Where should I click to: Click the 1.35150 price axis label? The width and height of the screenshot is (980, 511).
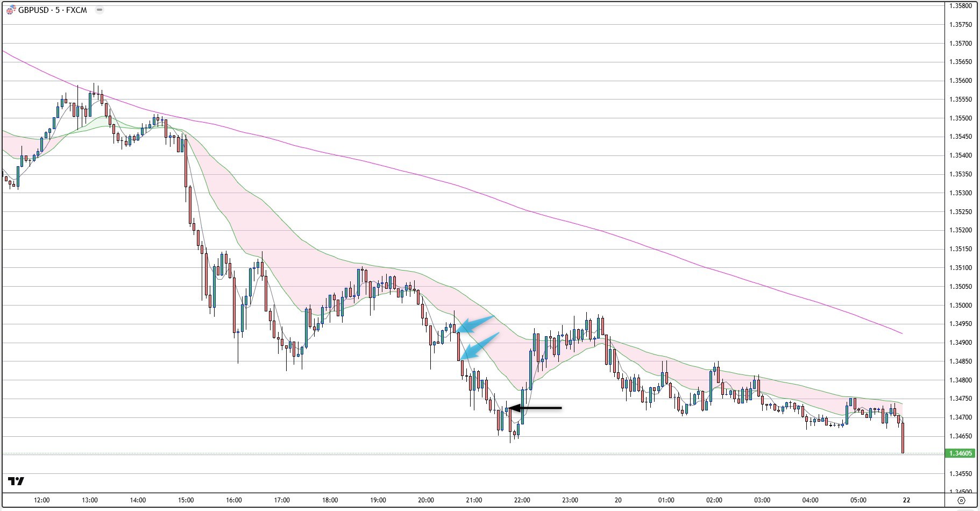[960, 249]
